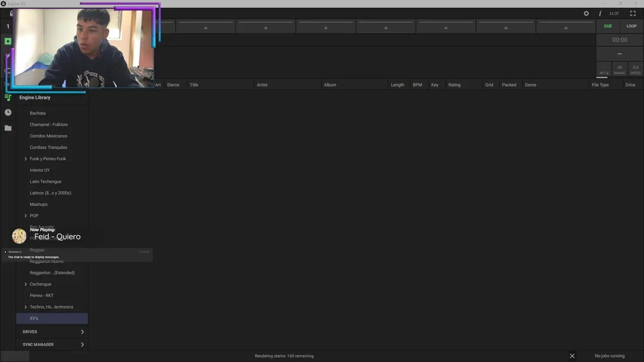
Task: Expand the Cachengue playlist folder
Action: (x=26, y=284)
